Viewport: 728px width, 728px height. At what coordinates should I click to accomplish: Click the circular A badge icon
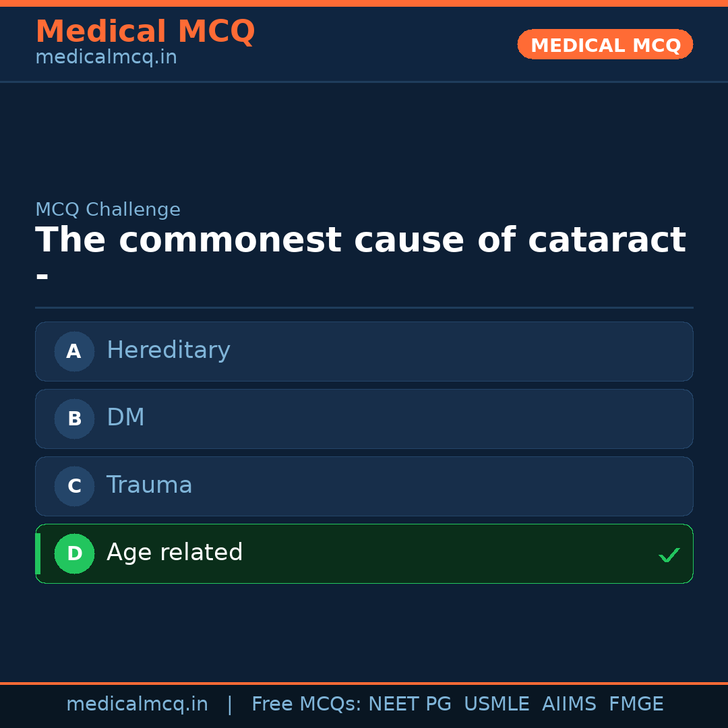(74, 351)
